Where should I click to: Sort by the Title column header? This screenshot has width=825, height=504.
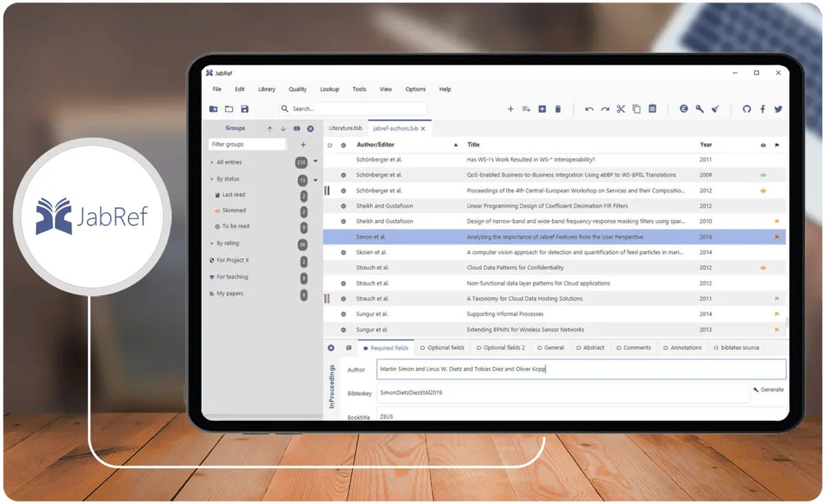[x=474, y=145]
